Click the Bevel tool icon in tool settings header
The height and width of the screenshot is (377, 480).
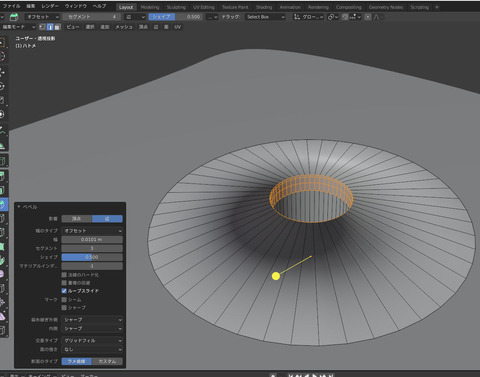(x=14, y=17)
